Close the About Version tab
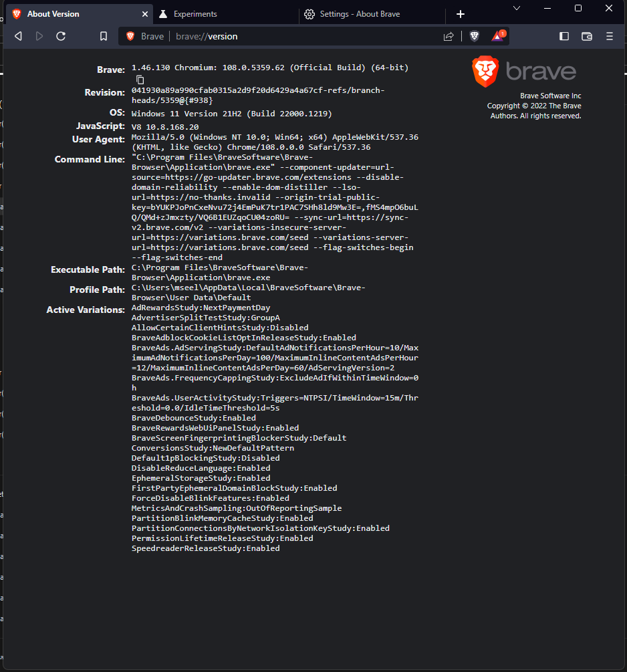Screen dimensions: 627x672 click(x=145, y=14)
